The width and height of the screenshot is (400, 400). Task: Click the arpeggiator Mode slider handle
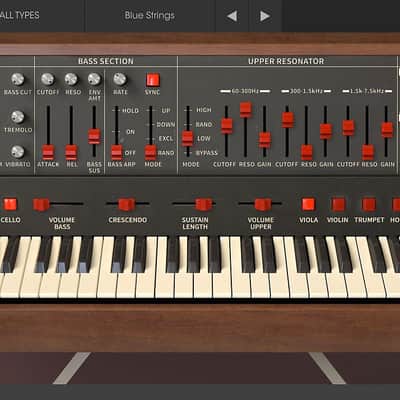150,152
